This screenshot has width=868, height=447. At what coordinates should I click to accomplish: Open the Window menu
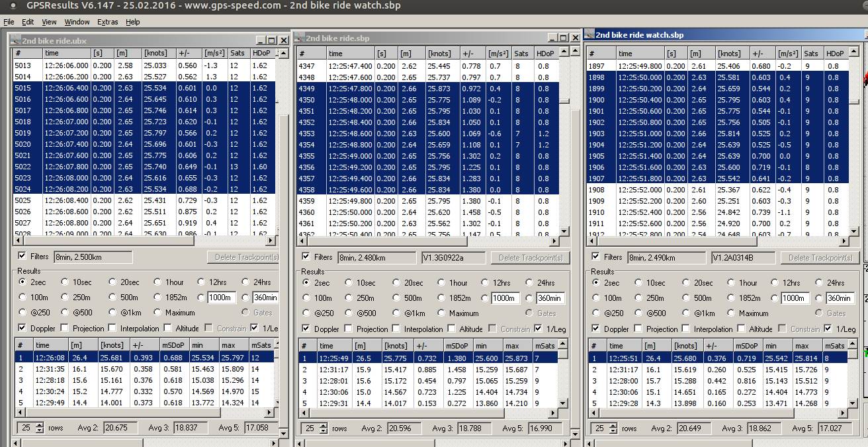77,22
